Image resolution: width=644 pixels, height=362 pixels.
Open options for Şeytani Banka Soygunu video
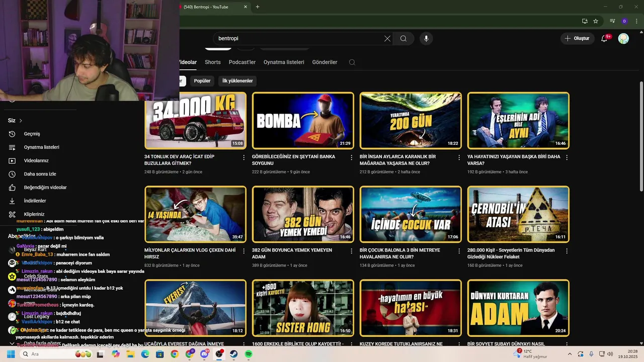click(x=352, y=157)
